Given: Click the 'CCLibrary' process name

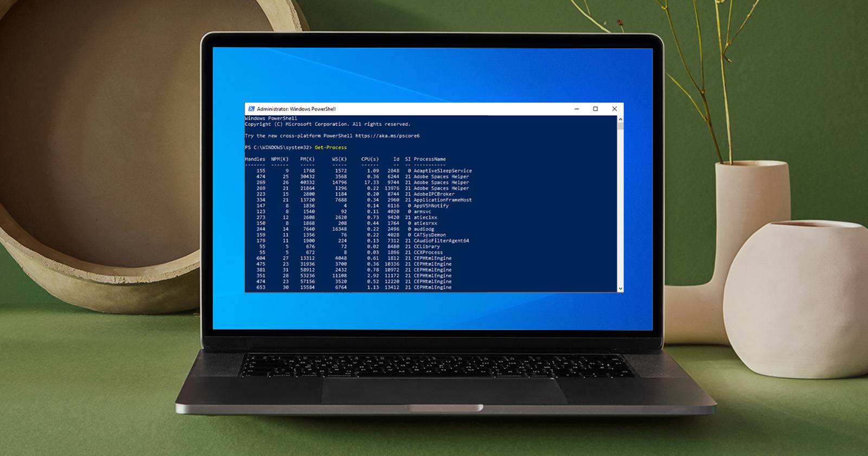Looking at the screenshot, I should tap(427, 246).
